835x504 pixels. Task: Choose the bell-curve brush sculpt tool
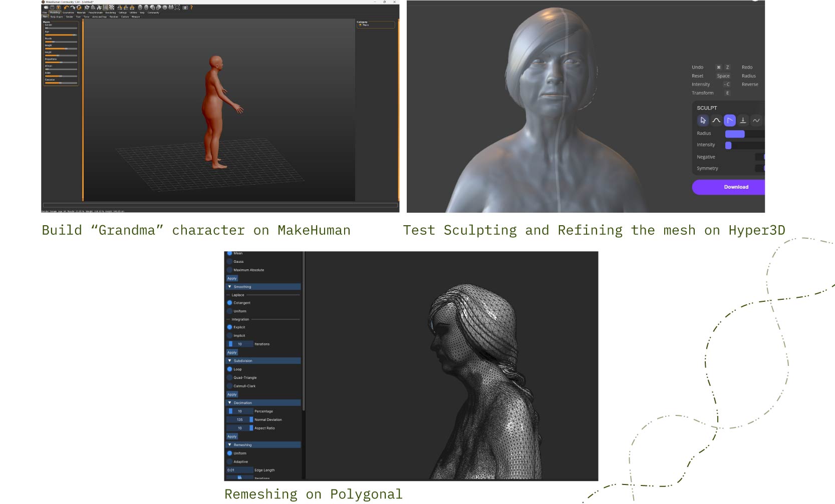[x=716, y=120]
